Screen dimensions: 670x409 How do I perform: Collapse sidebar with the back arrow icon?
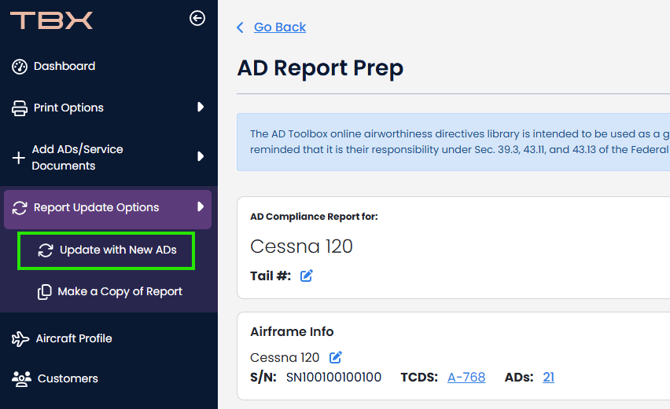click(197, 18)
